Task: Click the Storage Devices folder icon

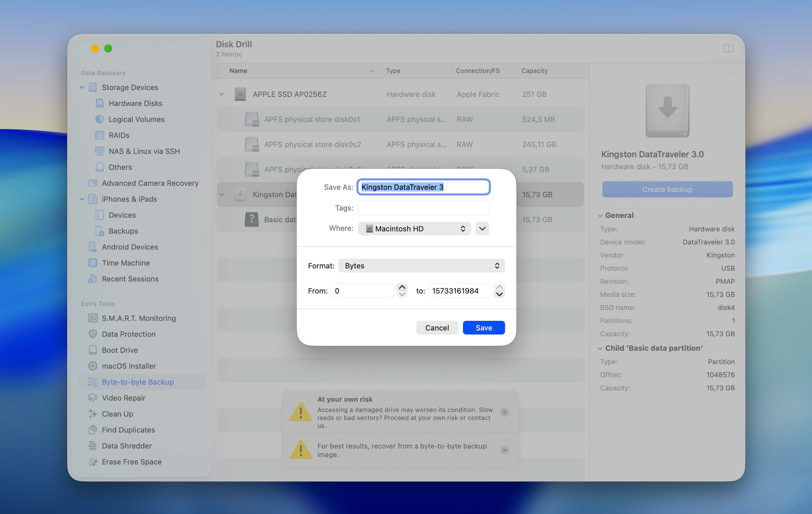Action: pyautogui.click(x=93, y=87)
